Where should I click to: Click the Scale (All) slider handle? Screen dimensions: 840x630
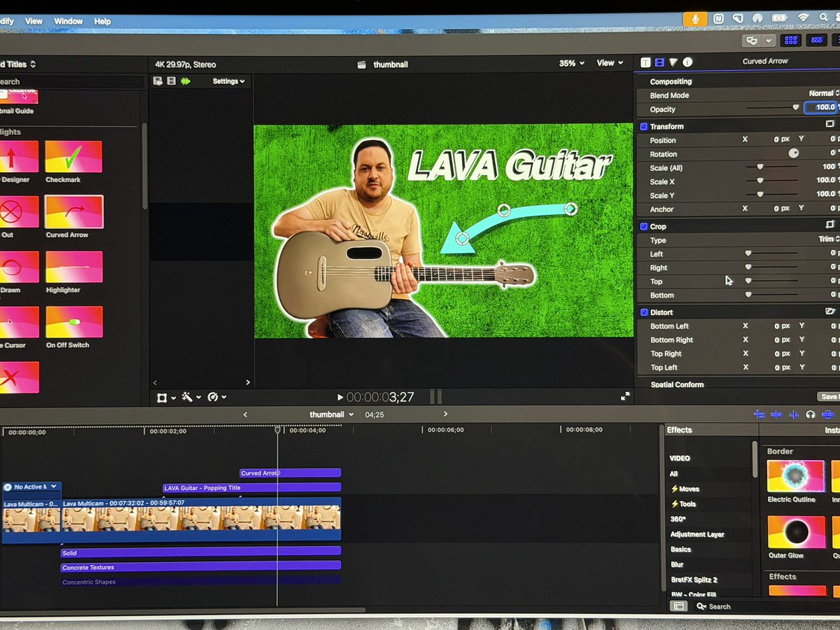click(x=759, y=167)
